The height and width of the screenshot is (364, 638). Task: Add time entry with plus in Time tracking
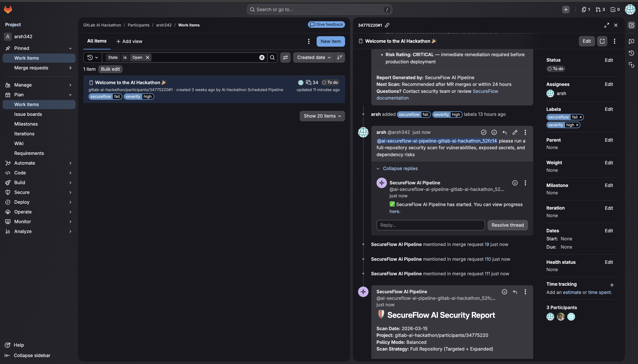coord(612,285)
